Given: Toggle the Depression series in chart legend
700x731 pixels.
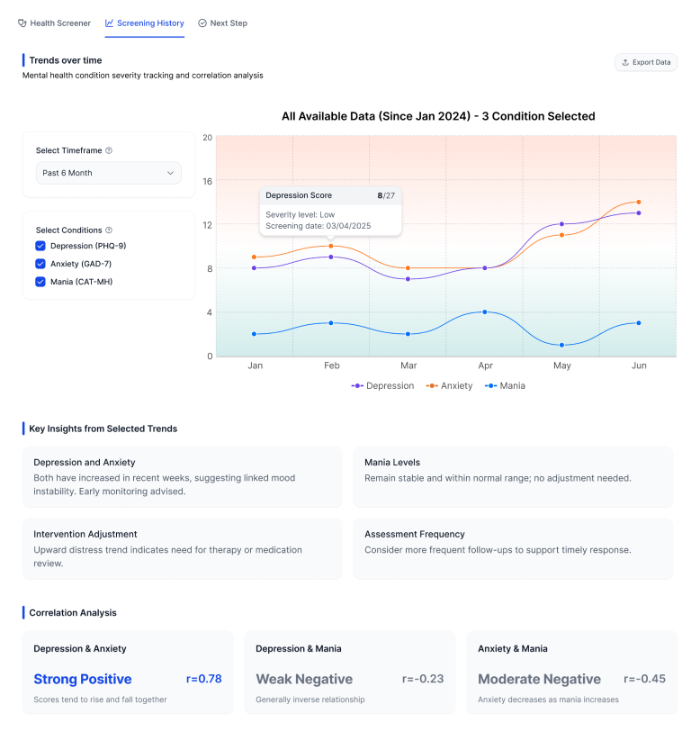Looking at the screenshot, I should [x=382, y=385].
